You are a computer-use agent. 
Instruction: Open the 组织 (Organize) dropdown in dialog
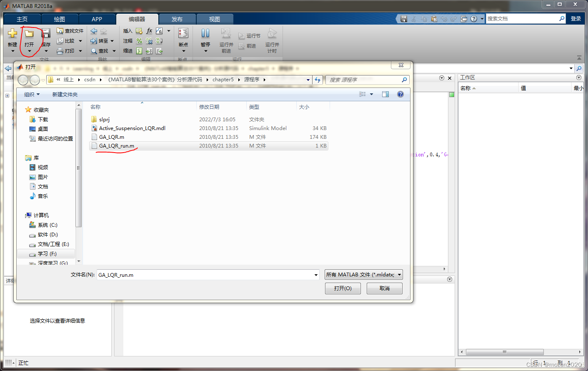coord(32,95)
